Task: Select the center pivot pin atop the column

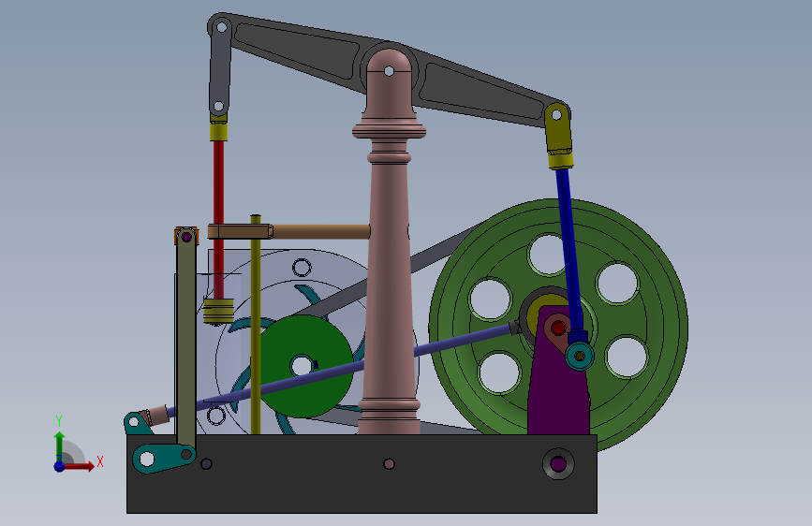Action: (389, 71)
